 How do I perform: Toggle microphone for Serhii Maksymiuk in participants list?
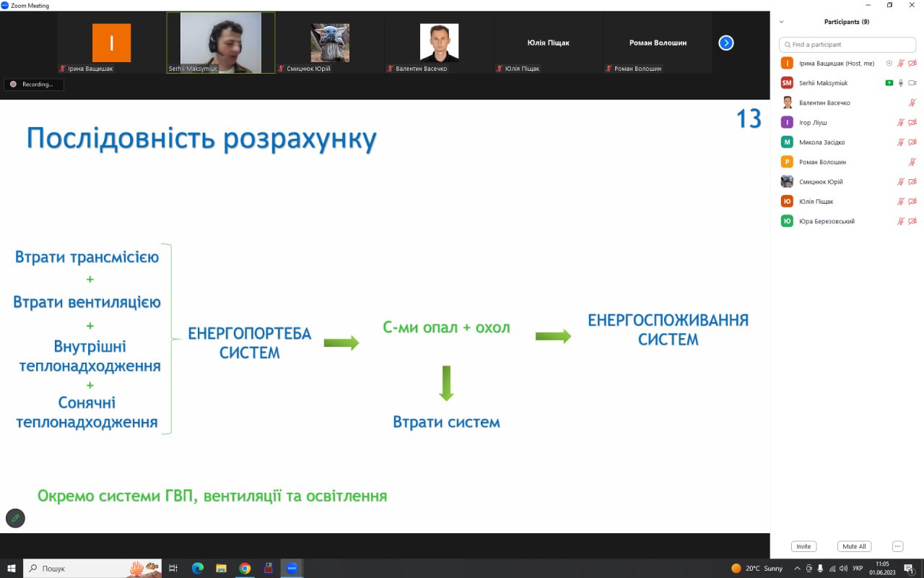tap(901, 83)
